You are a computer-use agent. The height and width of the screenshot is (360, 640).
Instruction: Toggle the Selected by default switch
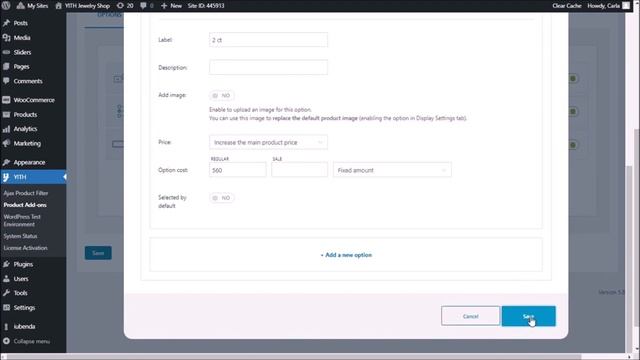click(x=222, y=198)
